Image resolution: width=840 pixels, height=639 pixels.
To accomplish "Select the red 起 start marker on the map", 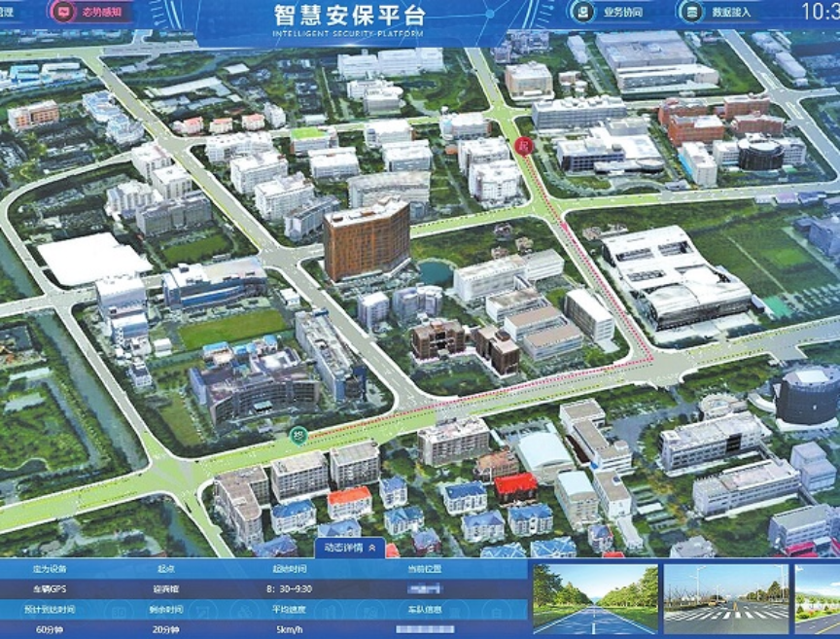I will [x=523, y=146].
